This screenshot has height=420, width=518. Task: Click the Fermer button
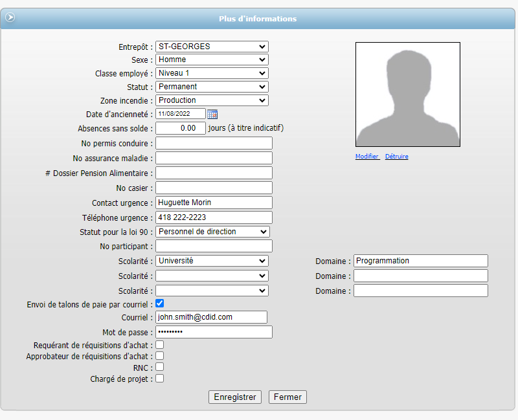coord(287,397)
